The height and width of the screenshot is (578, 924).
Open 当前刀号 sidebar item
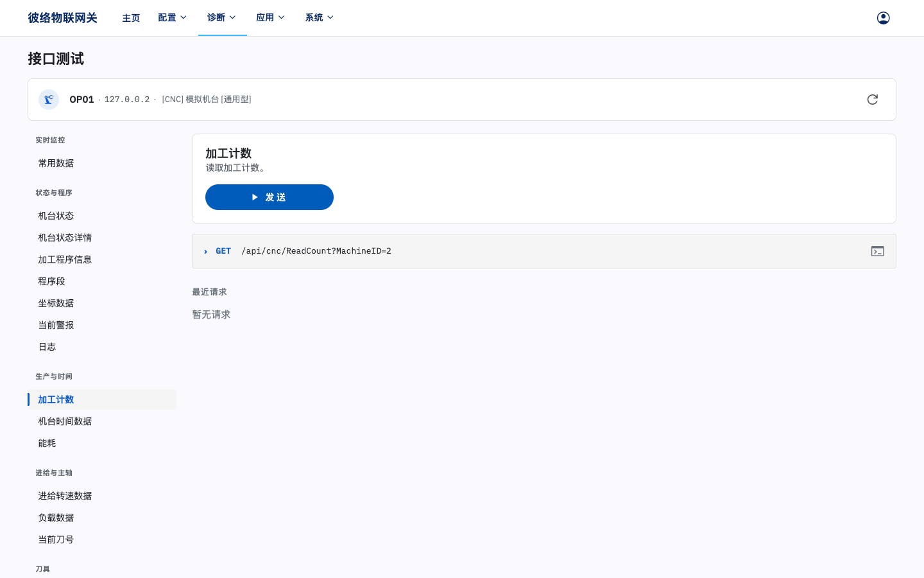coord(102,539)
